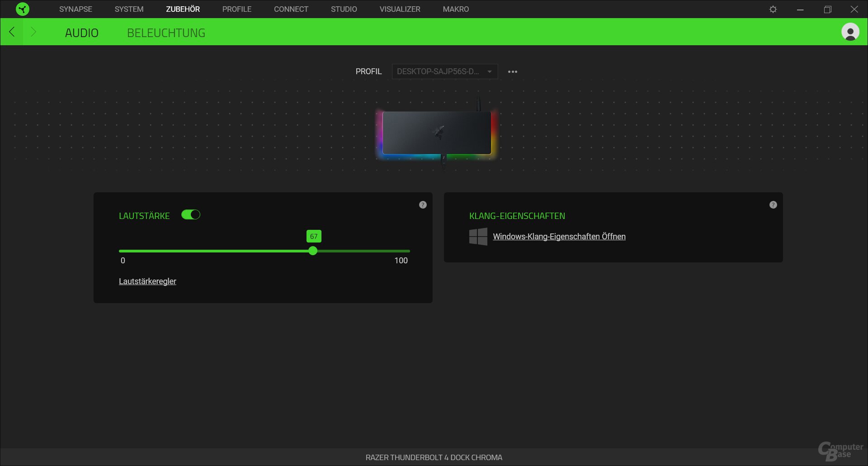Switch to the Connect tab
The height and width of the screenshot is (466, 868).
click(x=291, y=9)
